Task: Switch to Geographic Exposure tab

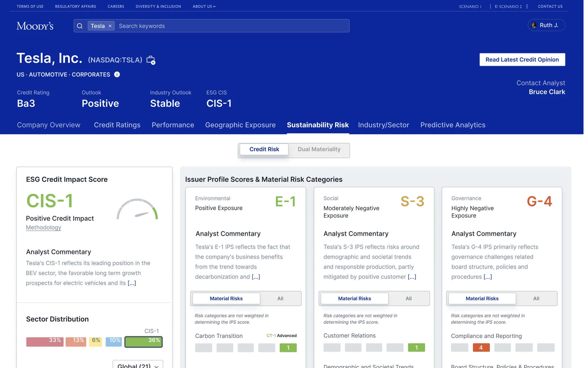Action: (x=240, y=125)
